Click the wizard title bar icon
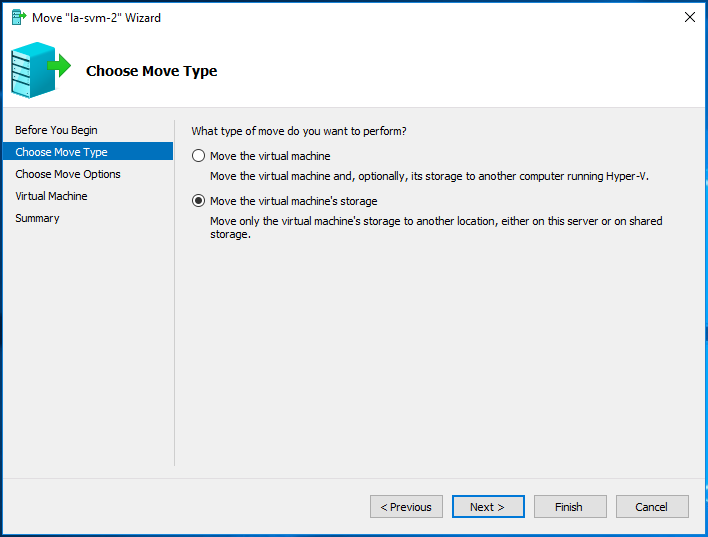 coord(19,18)
